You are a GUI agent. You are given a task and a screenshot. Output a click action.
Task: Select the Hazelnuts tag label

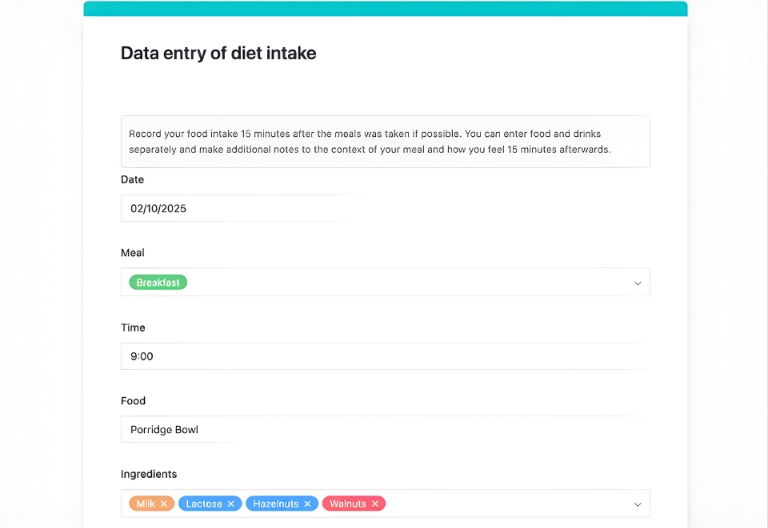(x=276, y=504)
